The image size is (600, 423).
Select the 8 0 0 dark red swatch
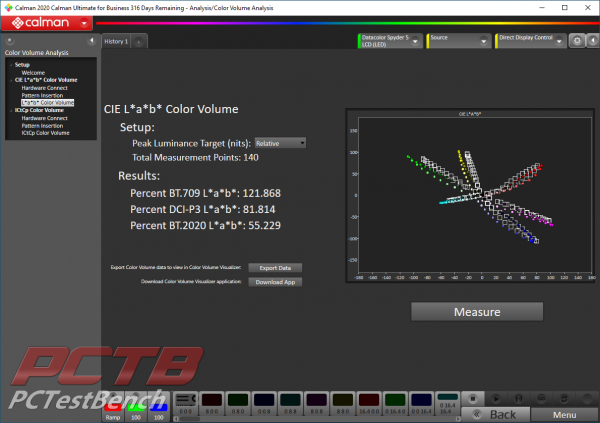(212, 404)
